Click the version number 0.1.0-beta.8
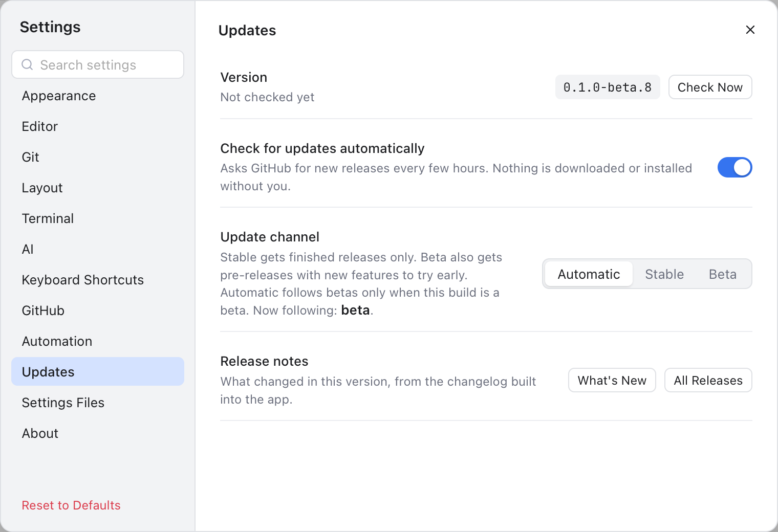Screen dimensions: 778x532 tap(608, 87)
